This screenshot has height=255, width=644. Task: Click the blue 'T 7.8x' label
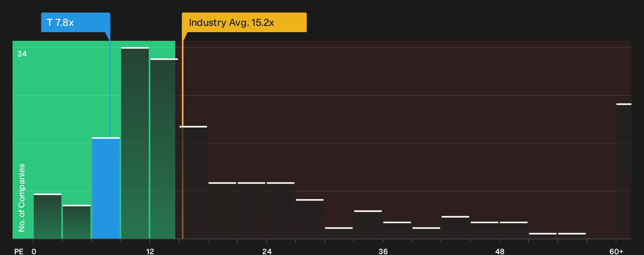pyautogui.click(x=75, y=22)
